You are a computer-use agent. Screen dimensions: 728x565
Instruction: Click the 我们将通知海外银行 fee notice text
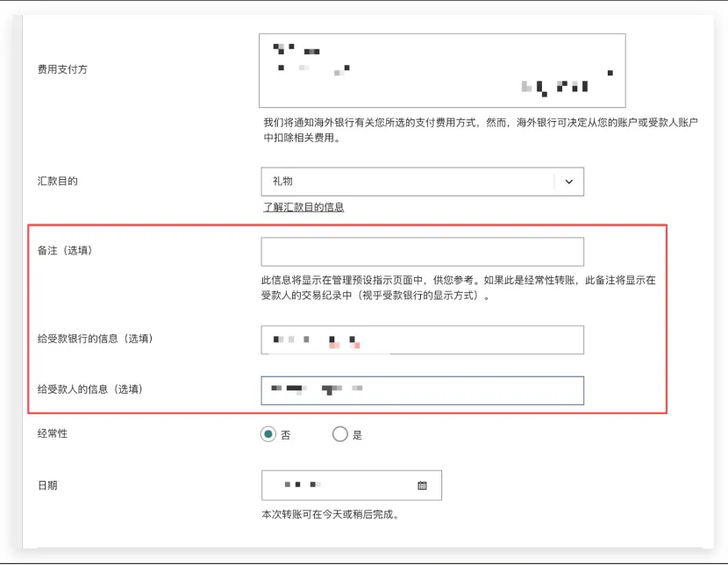point(481,130)
